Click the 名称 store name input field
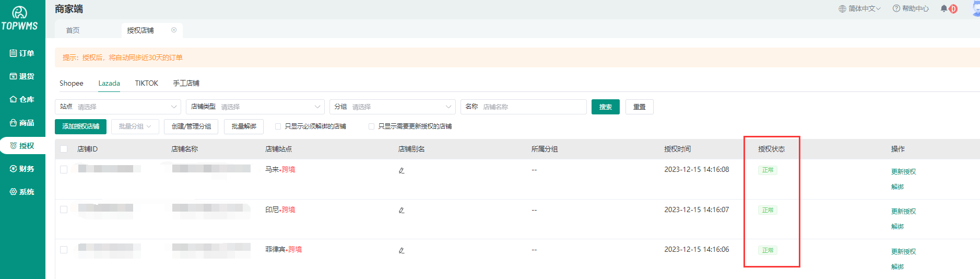 coord(532,107)
